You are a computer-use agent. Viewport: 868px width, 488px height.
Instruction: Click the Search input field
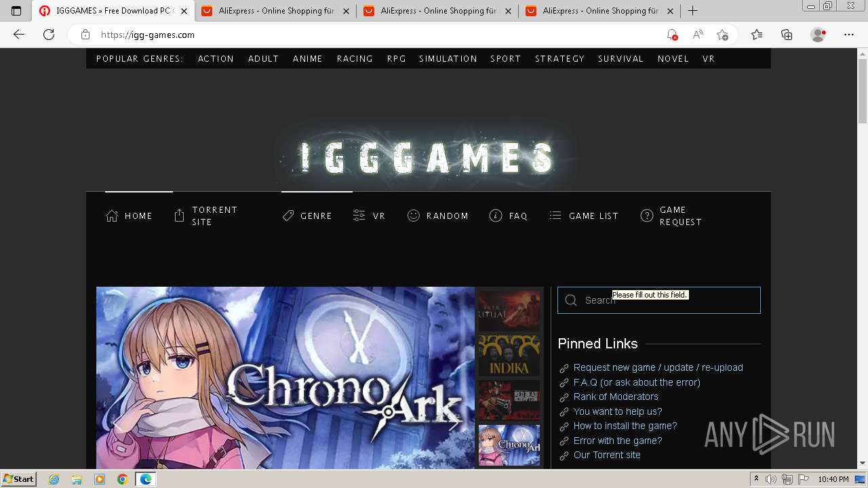(x=659, y=300)
